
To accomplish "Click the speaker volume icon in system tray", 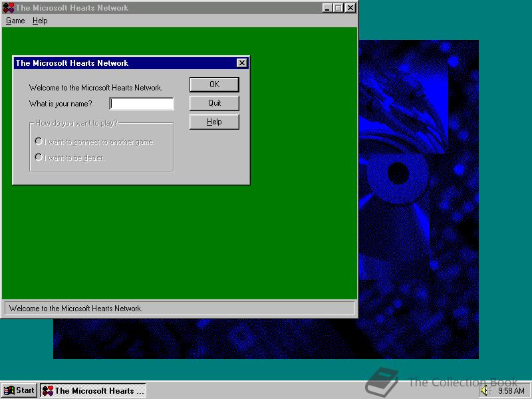I will pyautogui.click(x=485, y=390).
